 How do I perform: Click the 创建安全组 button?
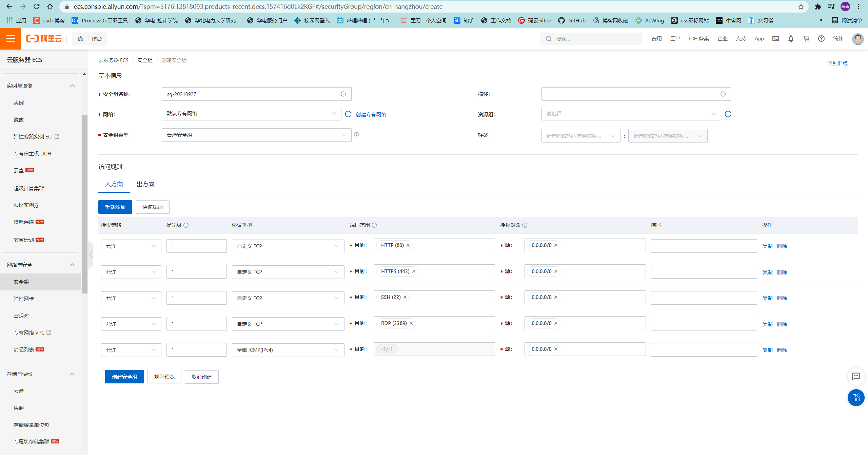coord(124,377)
